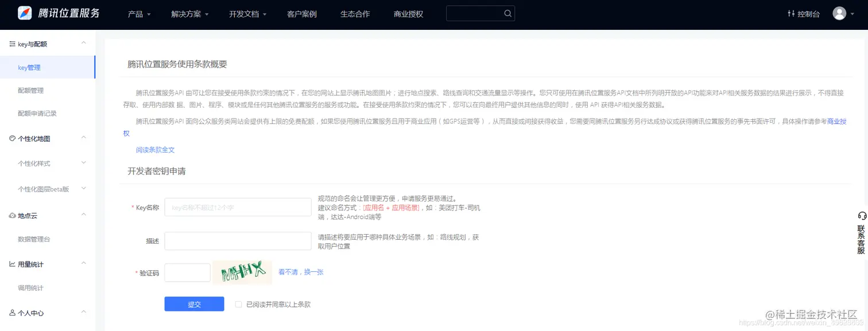
Task: Open the 阅读条款全文 link
Action: (x=155, y=150)
